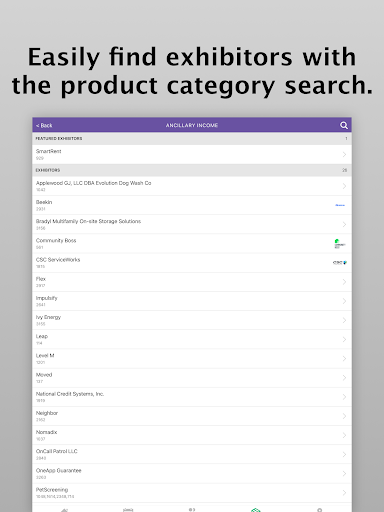The height and width of the screenshot is (512, 384).
Task: Open SmartRent featured exhibitor chevron
Action: [x=344, y=154]
